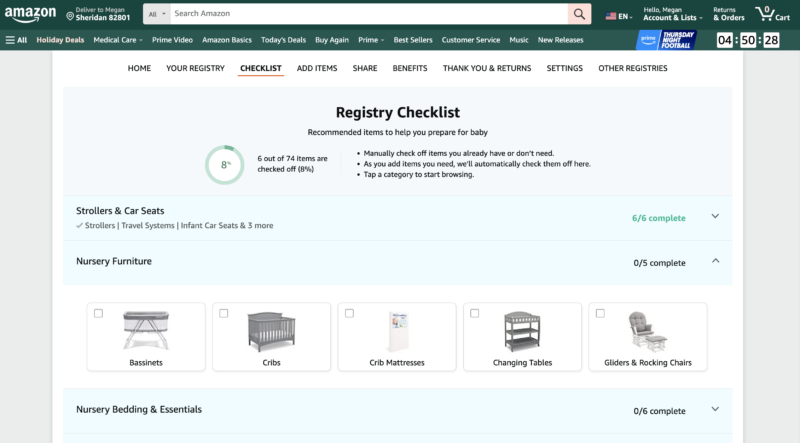Screen dimensions: 800x443
Task: Check the Cribs checkbox
Action: pyautogui.click(x=223, y=313)
